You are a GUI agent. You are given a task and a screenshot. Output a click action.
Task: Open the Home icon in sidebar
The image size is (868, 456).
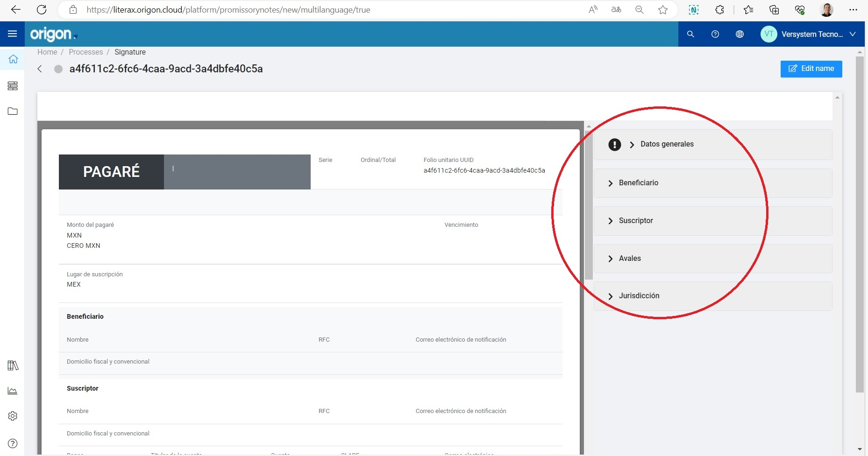click(x=13, y=59)
